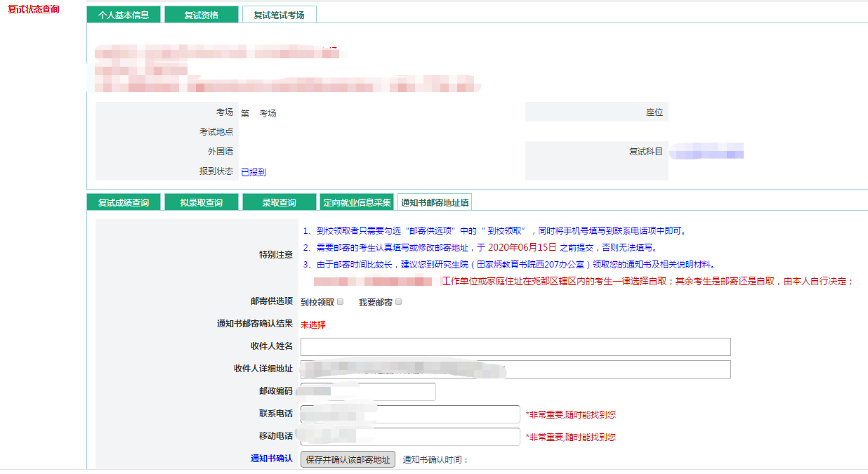The width and height of the screenshot is (868, 474).
Task: Open the 个人基本信息 tab
Action: pos(124,15)
